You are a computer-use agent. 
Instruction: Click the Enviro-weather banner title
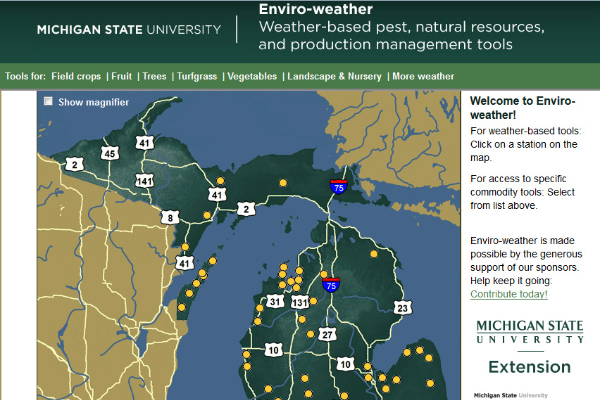click(303, 10)
